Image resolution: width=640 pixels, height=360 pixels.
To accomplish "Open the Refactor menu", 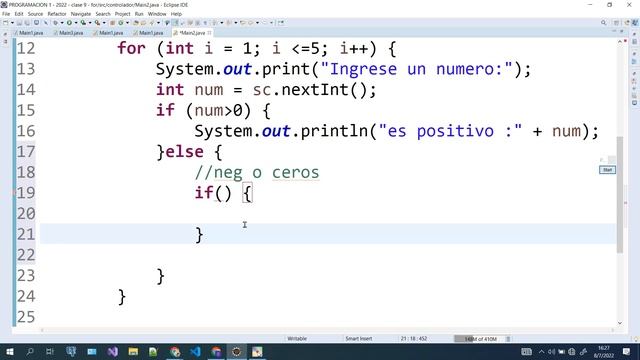I will pyautogui.click(x=57, y=14).
